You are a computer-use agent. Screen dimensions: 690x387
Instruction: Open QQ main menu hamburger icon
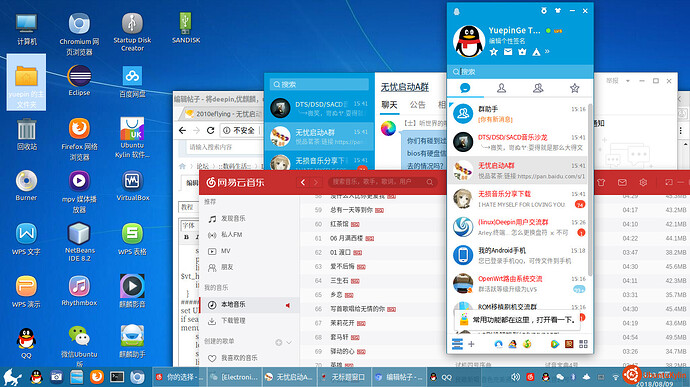click(457, 344)
